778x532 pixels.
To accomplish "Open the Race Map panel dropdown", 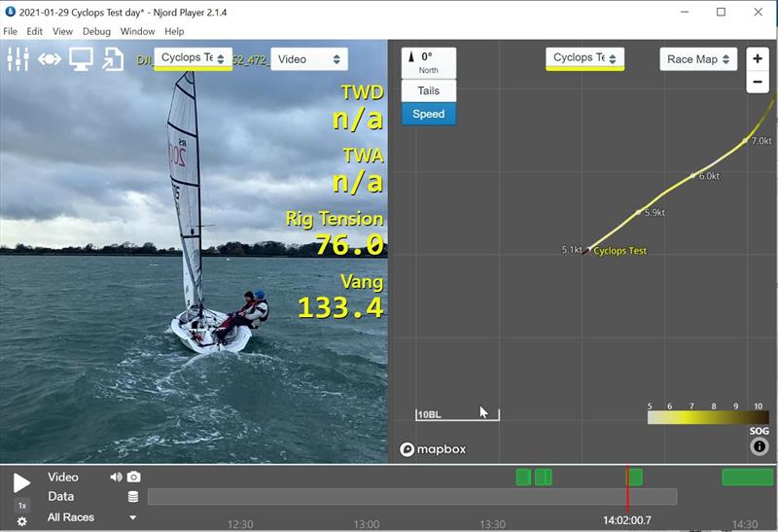I will click(698, 59).
